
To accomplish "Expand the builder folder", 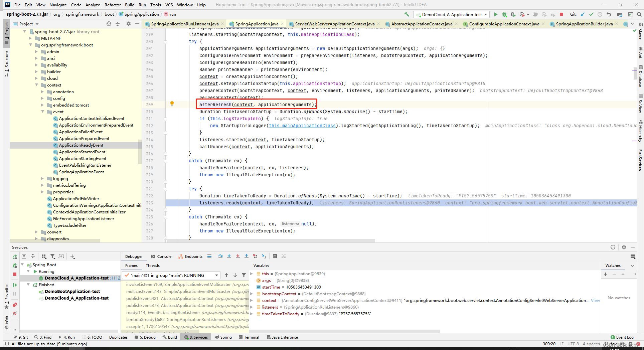I will (36, 71).
